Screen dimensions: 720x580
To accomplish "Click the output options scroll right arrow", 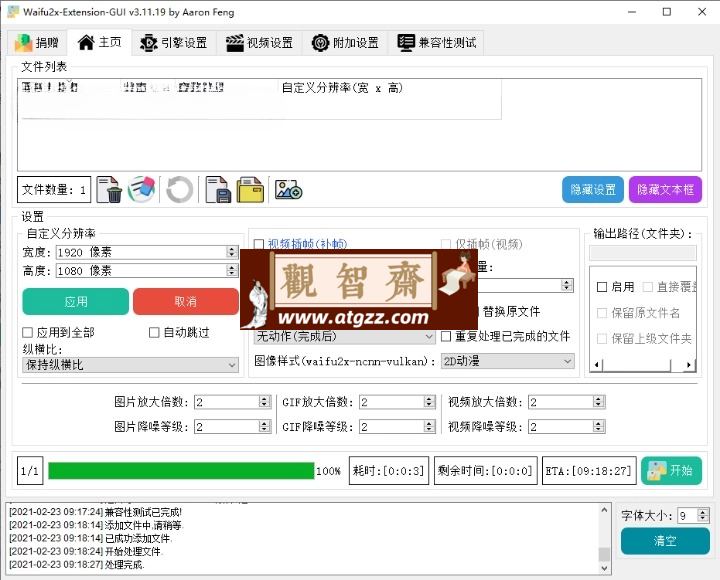I will (x=689, y=365).
